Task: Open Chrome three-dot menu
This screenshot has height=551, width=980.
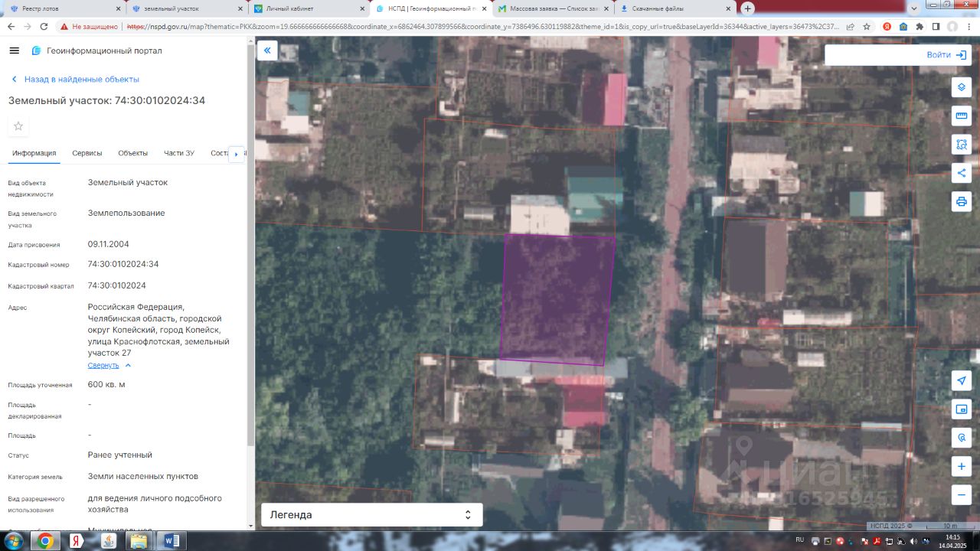Action: coord(968,26)
